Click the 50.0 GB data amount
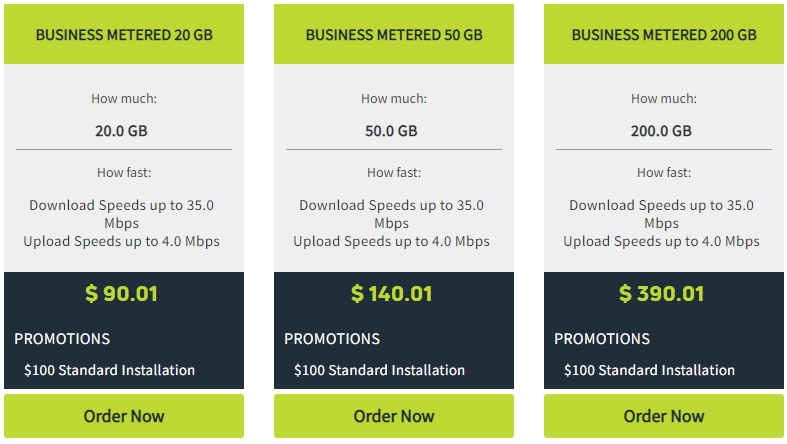 pos(391,131)
